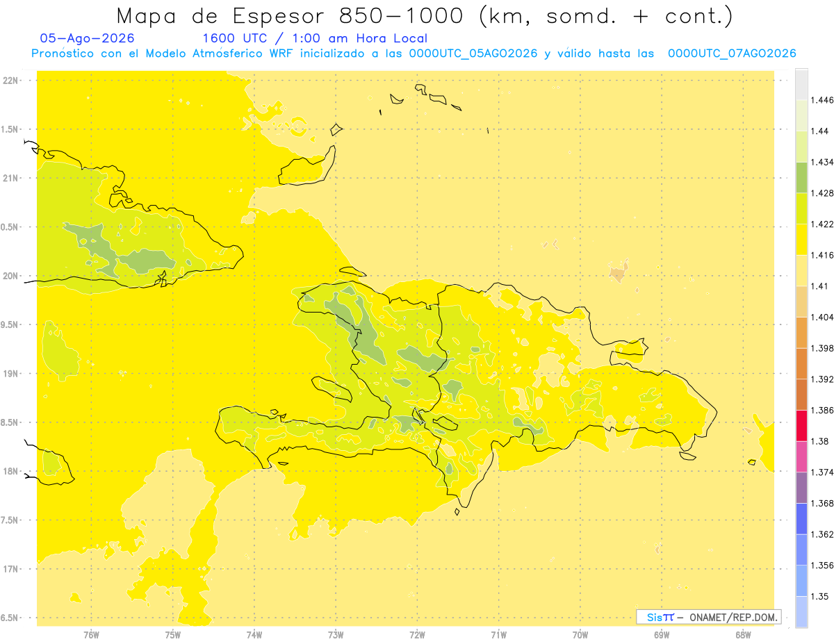834x644 pixels.
Task: Click the valid-until time '0000UTC_07AGO2026'
Action: tap(732, 53)
